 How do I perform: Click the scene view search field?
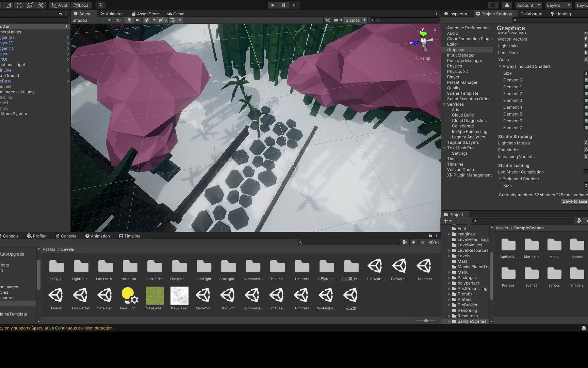[x=404, y=20]
